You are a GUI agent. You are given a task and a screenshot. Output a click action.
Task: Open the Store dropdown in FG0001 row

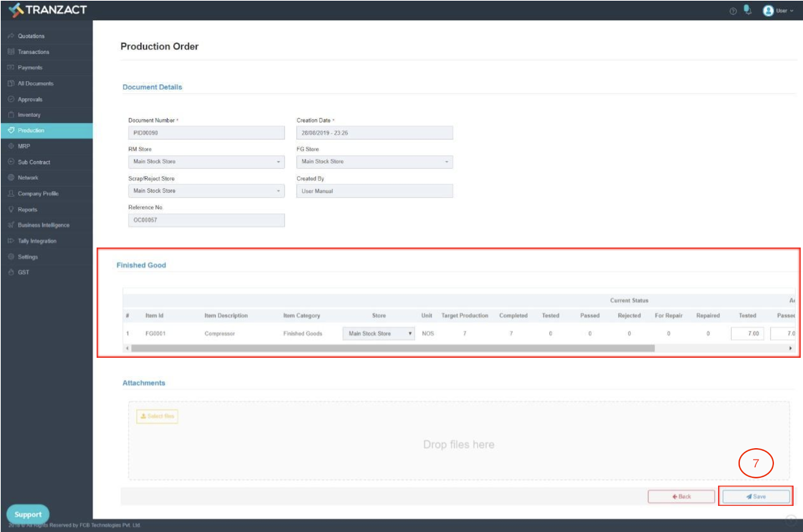378,333
